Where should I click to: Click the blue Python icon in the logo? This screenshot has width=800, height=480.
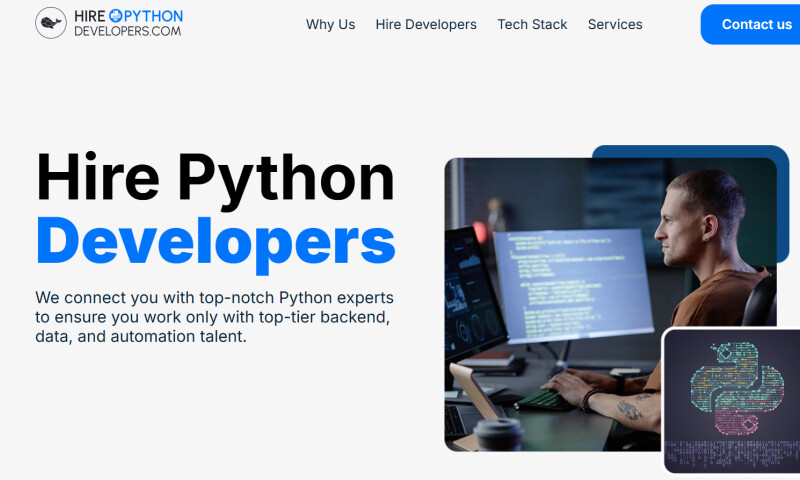[x=115, y=16]
